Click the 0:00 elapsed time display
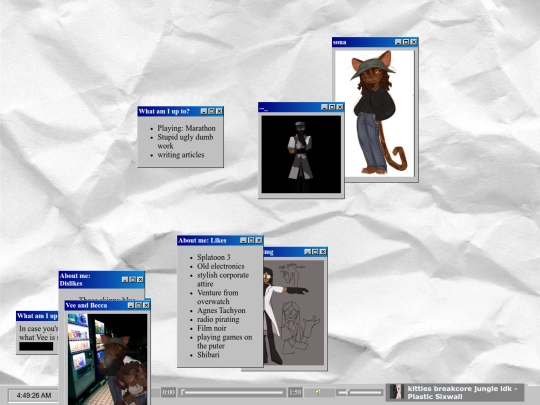The height and width of the screenshot is (405, 540). [x=168, y=392]
